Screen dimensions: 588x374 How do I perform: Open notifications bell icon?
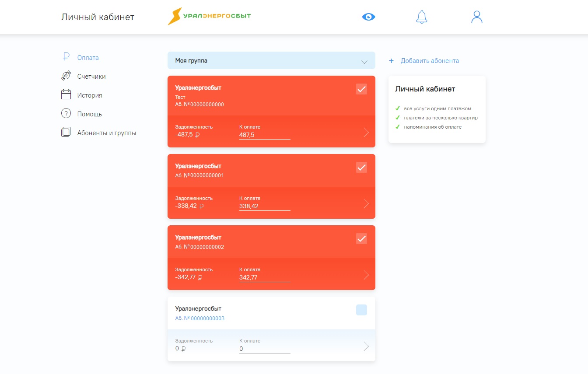coord(421,17)
